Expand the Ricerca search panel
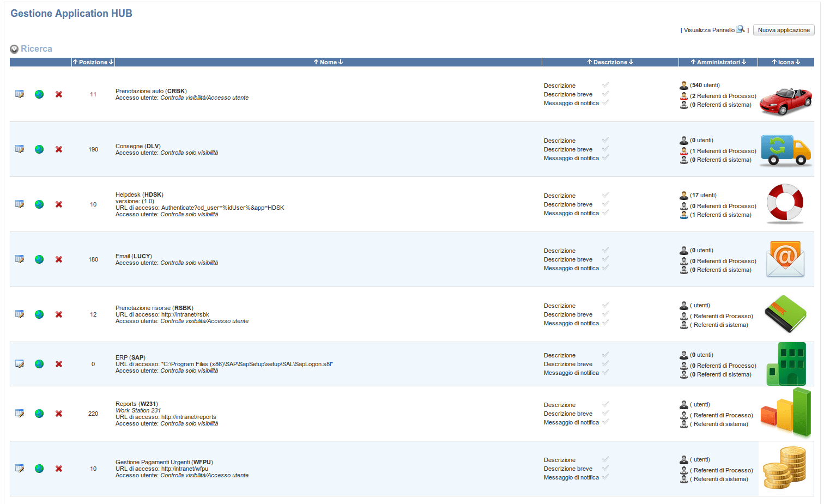The height and width of the screenshot is (504, 830). [14, 49]
